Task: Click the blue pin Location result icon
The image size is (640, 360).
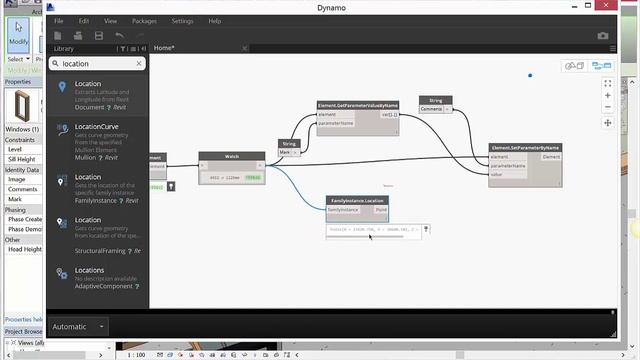Action: coord(62,87)
